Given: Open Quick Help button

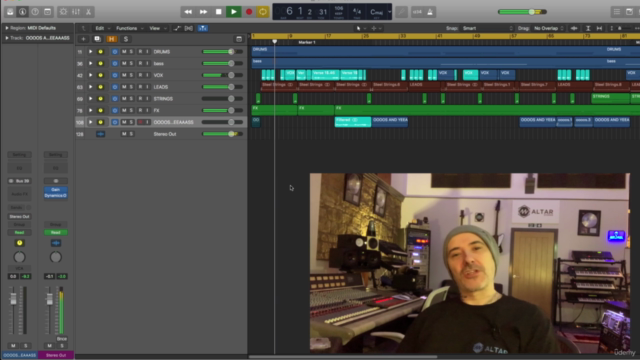Looking at the screenshot, I should pyautogui.click(x=35, y=12).
